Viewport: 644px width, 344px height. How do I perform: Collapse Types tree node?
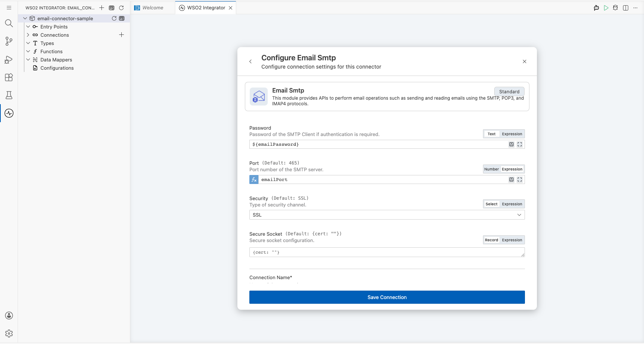tap(28, 43)
